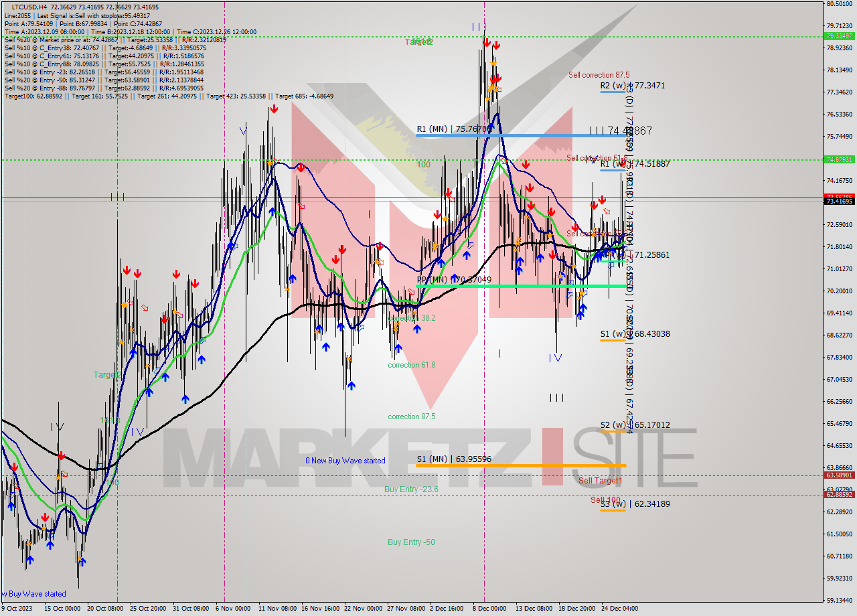Image resolution: width=857 pixels, height=616 pixels.
Task: Click the R2 (w) | 77.3471 label
Action: pos(632,86)
